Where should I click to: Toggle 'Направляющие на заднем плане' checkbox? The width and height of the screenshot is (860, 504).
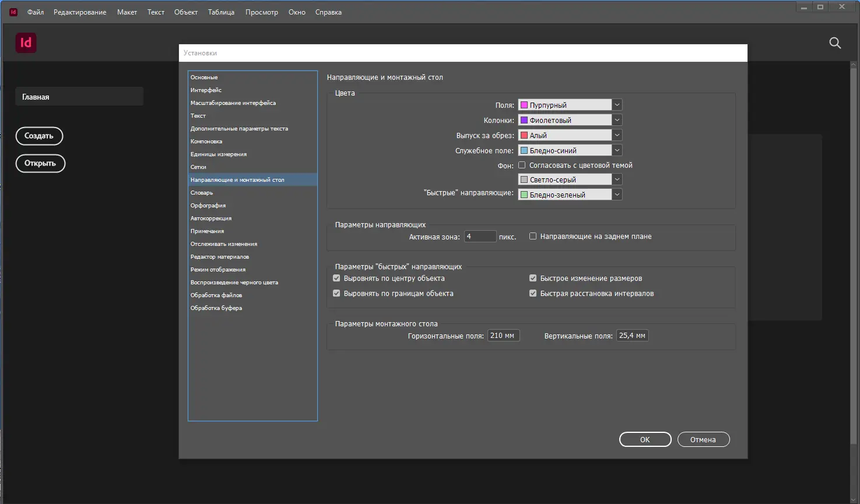click(x=533, y=237)
